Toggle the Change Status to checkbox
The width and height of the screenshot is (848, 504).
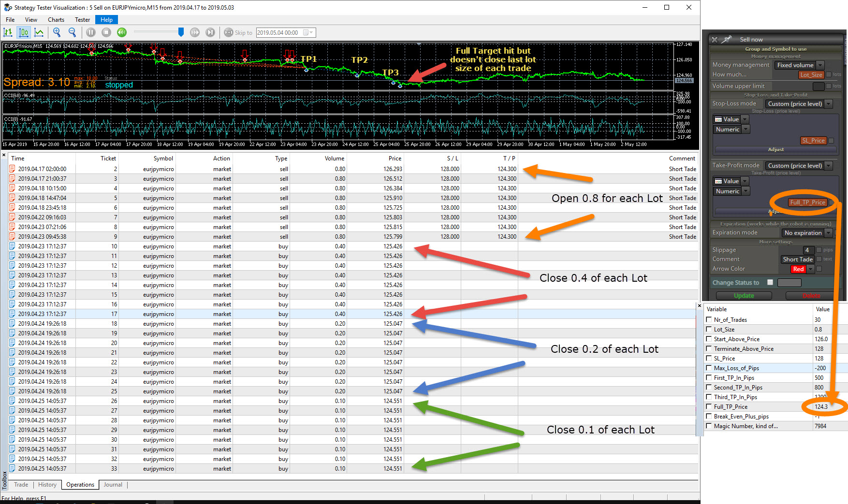click(770, 282)
